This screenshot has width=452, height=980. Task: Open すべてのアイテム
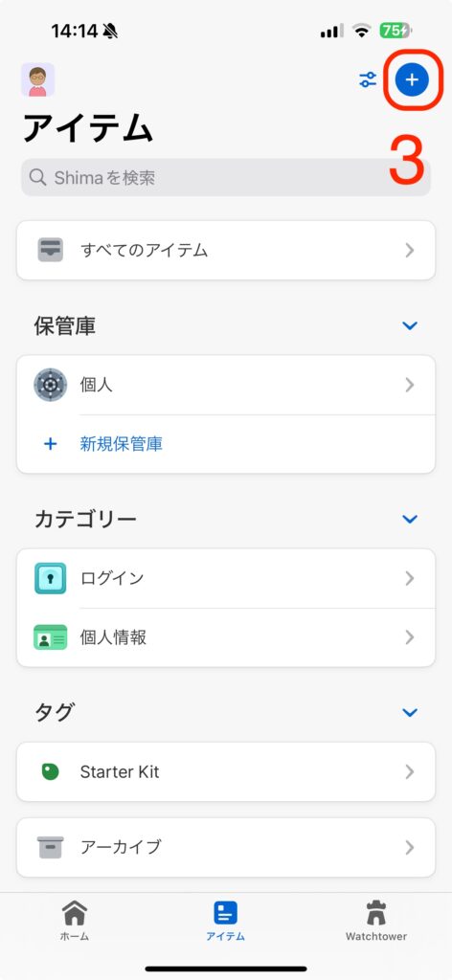(x=226, y=250)
